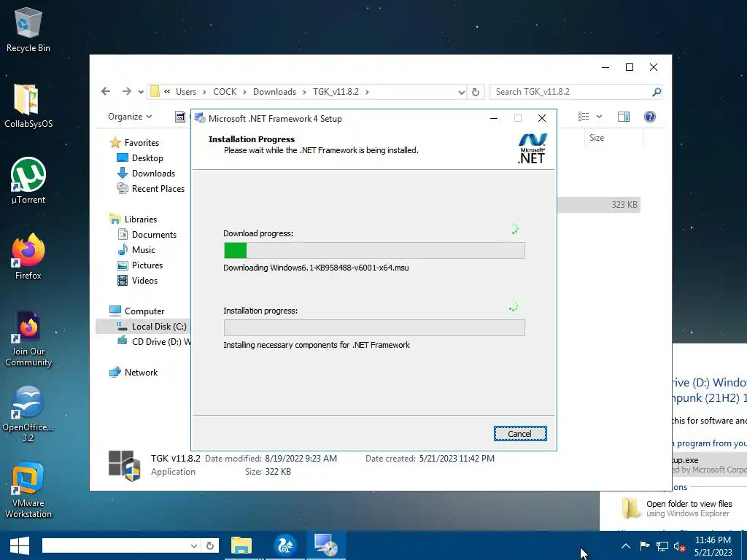
Task: Open the recent locations dropdown in Explorer
Action: click(x=141, y=92)
